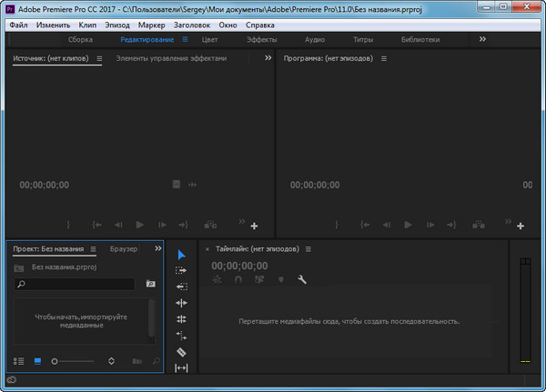
Task: Switch project panel to icon view
Action: point(37,361)
